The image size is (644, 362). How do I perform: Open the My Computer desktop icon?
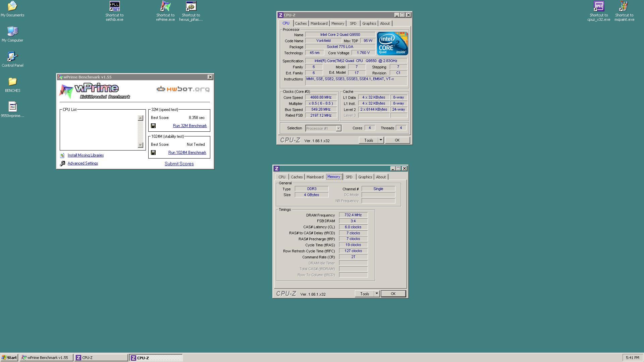[12, 32]
